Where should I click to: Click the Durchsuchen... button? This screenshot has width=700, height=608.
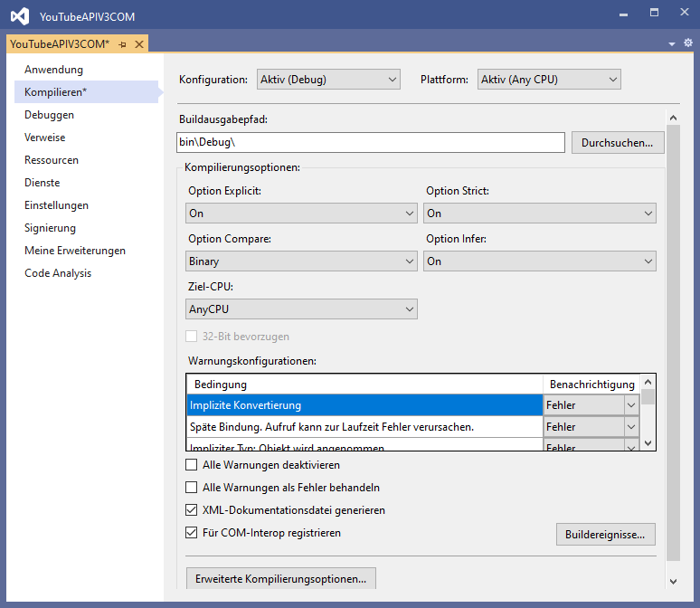[x=617, y=143]
